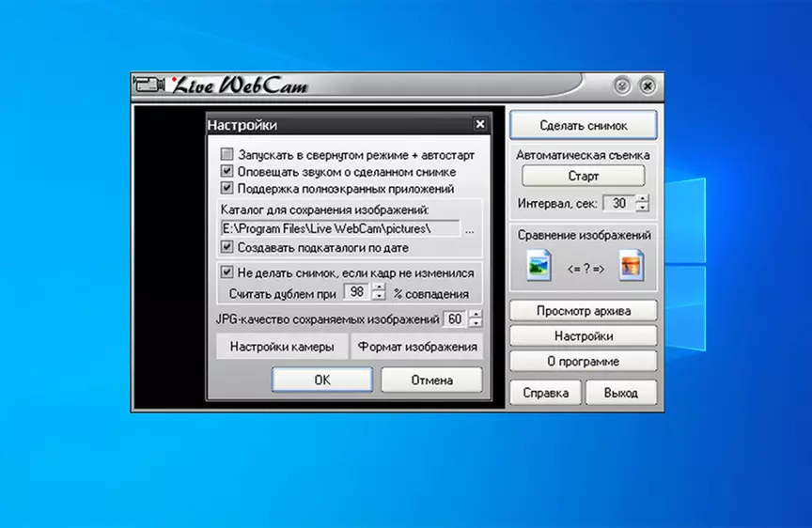Click the 'Сравнение изображений' heading

(585, 235)
